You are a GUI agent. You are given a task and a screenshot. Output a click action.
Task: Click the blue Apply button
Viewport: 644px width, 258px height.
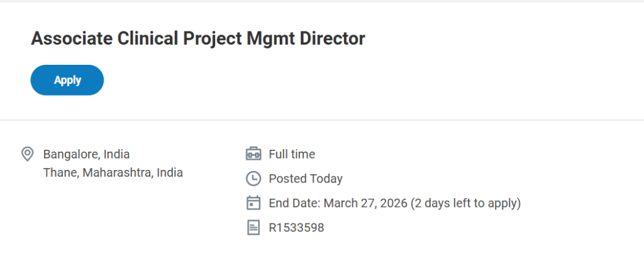point(67,80)
